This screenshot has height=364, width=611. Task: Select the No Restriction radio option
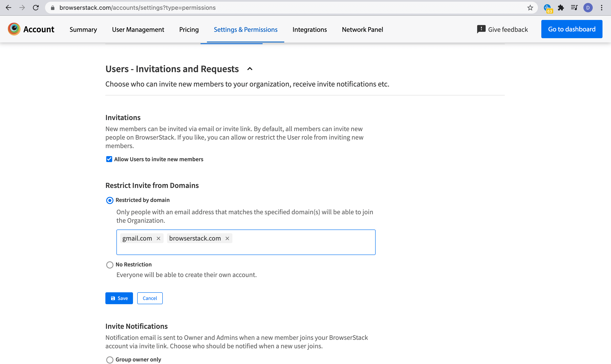[110, 265]
